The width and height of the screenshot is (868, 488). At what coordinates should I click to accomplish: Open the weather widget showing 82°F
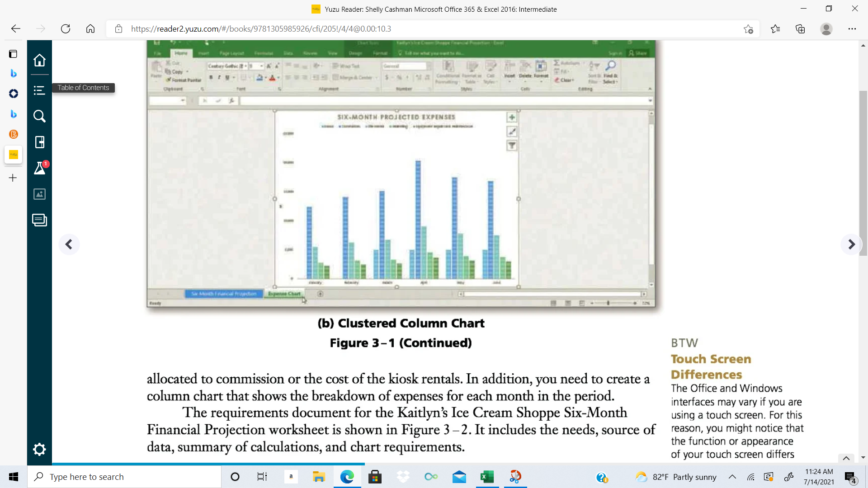676,477
